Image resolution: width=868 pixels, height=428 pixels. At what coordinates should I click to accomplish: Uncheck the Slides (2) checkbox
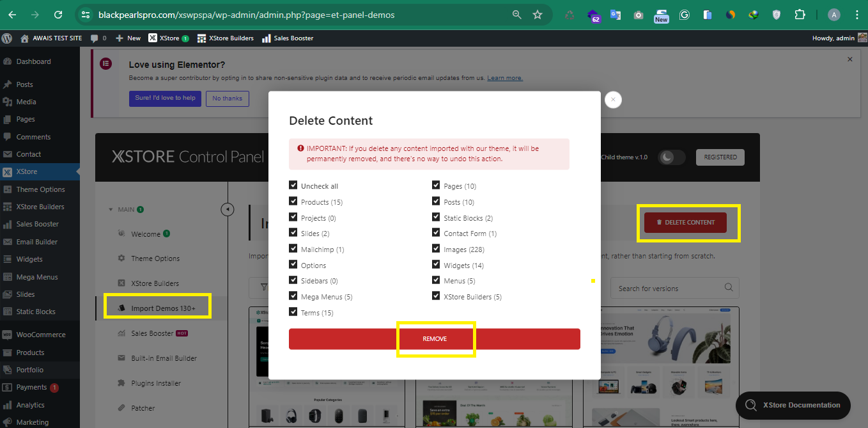click(293, 233)
